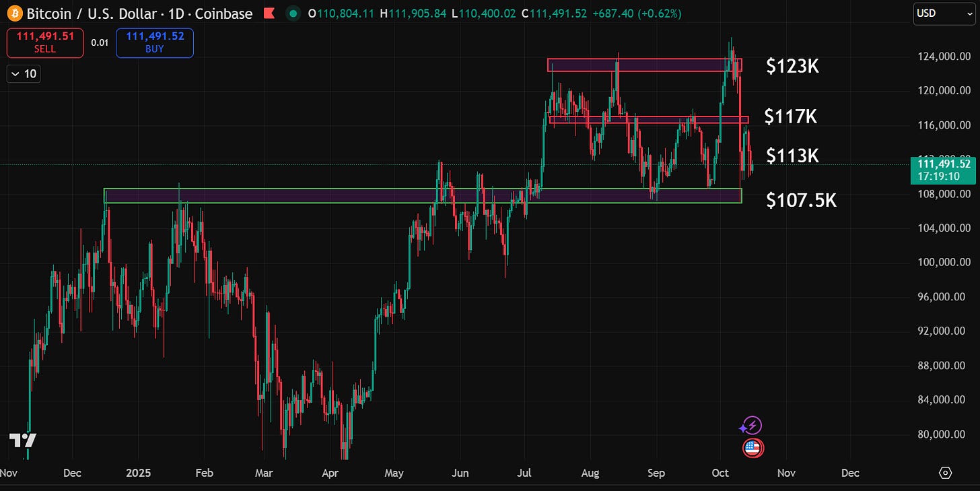
Task: Click the 104,000.00 price axis label
Action: (944, 228)
